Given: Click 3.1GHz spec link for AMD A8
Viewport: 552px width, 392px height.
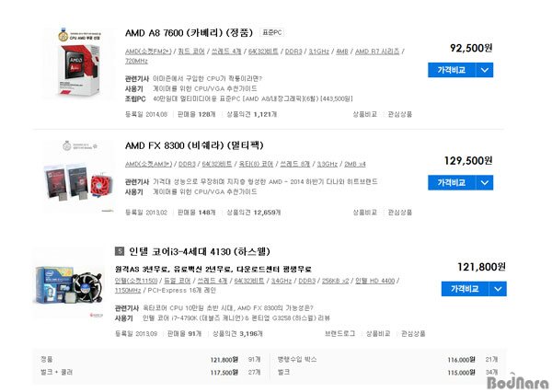Looking at the screenshot, I should [x=319, y=52].
